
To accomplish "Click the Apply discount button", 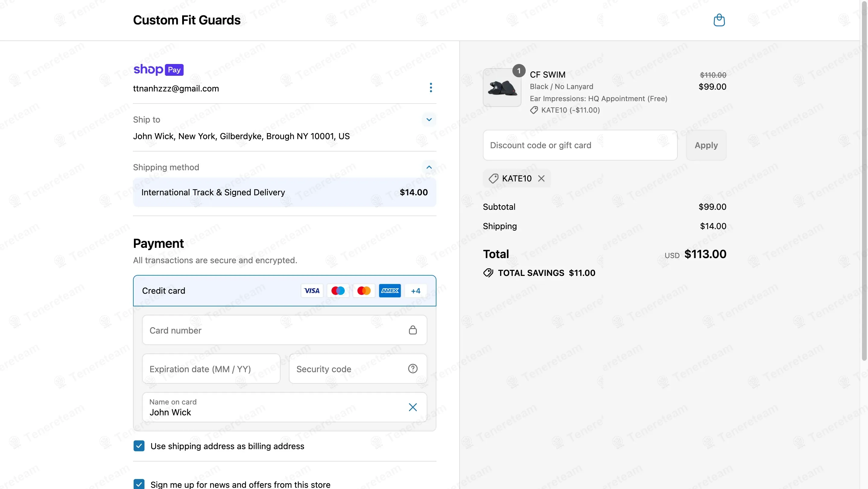I will click(706, 145).
